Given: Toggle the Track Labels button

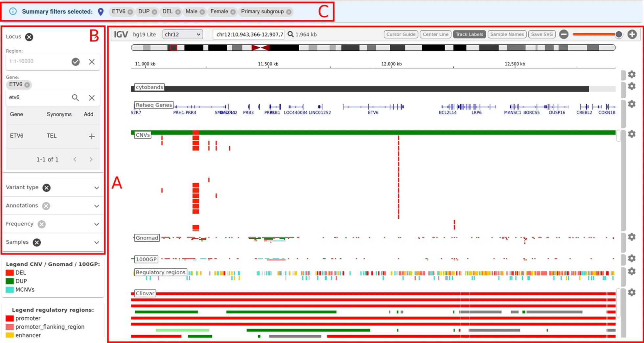Looking at the screenshot, I should (x=469, y=34).
